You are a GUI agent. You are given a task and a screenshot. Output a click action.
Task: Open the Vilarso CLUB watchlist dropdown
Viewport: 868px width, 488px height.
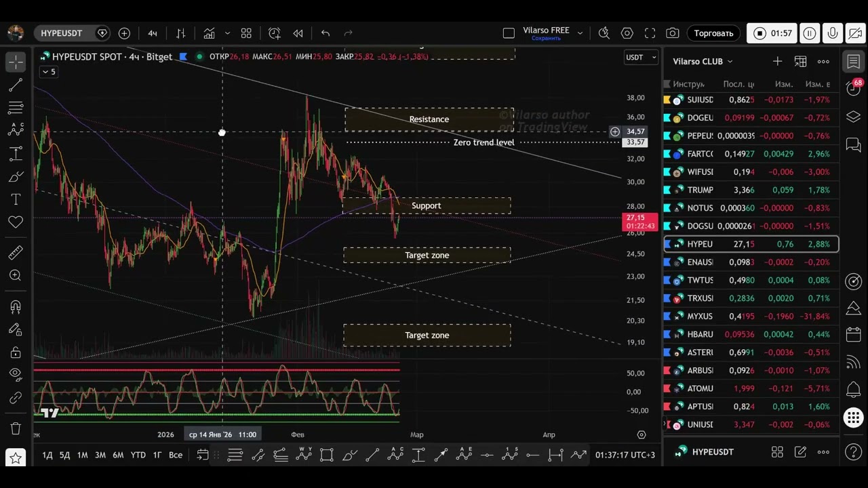(x=703, y=62)
